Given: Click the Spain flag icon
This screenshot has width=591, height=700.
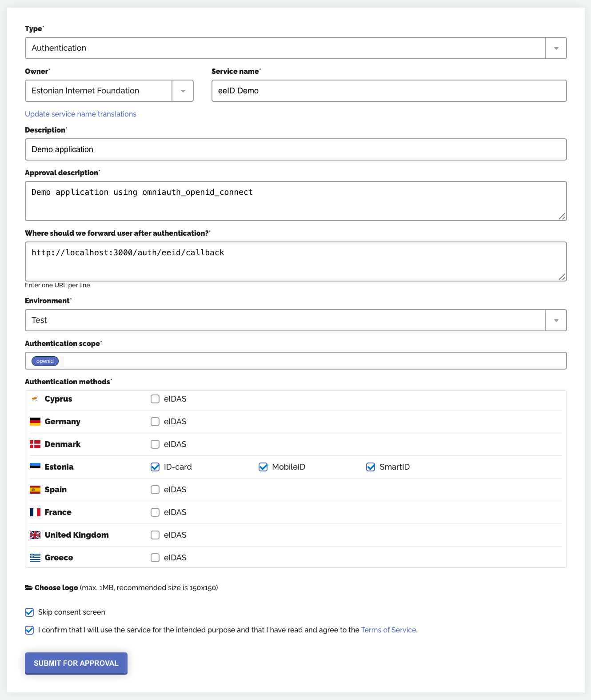Looking at the screenshot, I should [35, 490].
